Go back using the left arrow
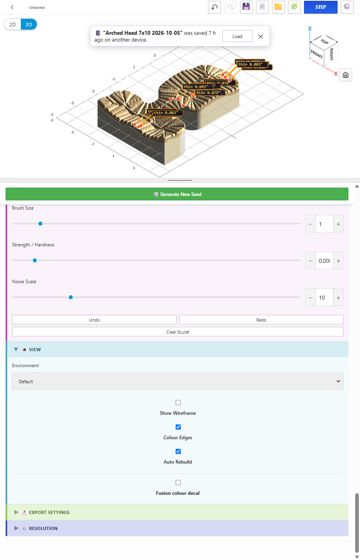 pos(12,7)
